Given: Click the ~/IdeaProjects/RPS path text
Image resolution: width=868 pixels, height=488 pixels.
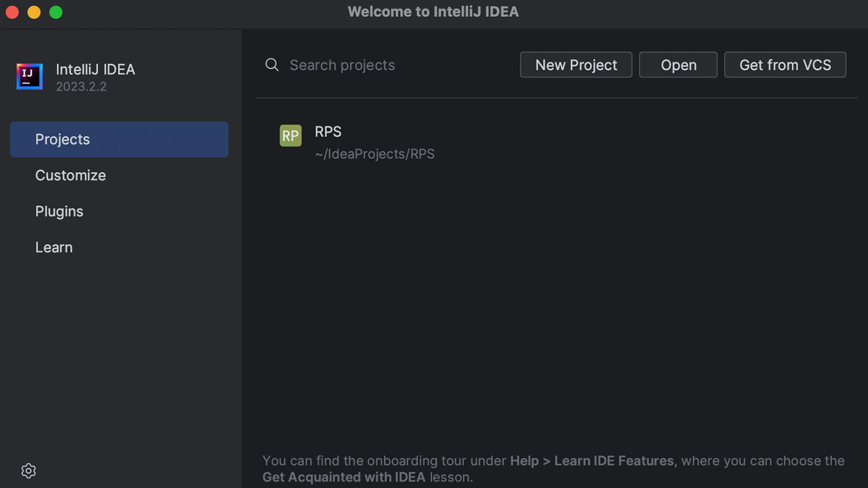Looking at the screenshot, I should point(375,154).
